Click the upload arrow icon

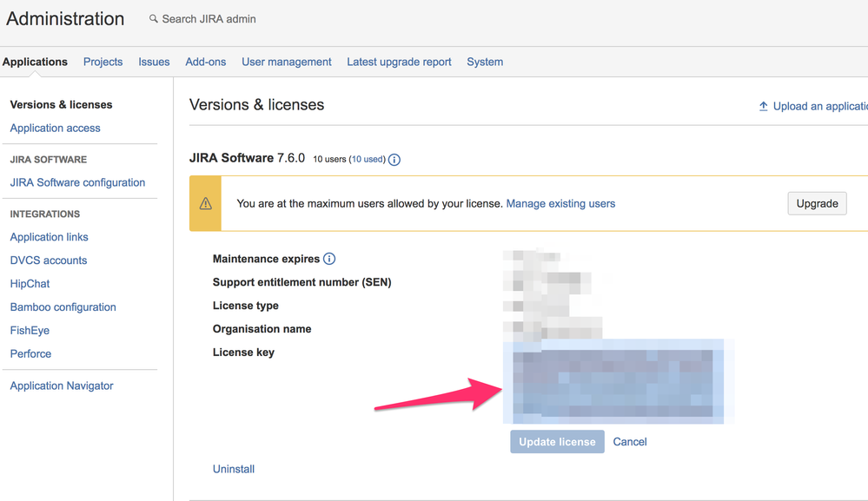click(764, 106)
